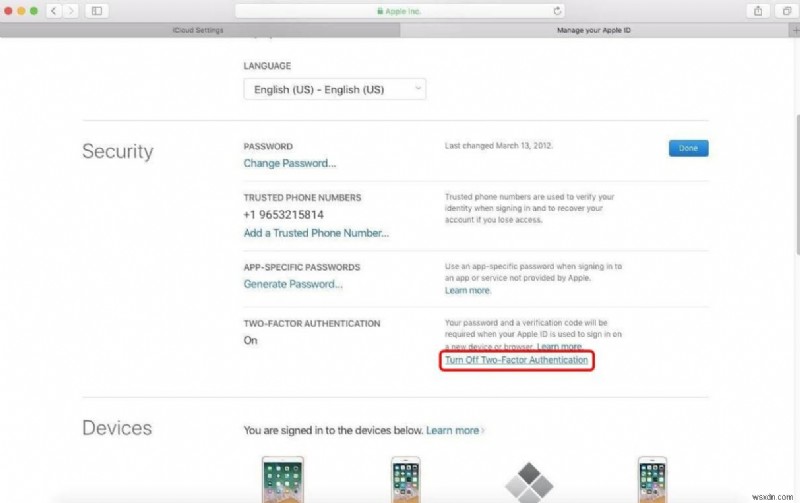Toggle Safari's sidebar button
The image size is (800, 503).
tap(96, 11)
